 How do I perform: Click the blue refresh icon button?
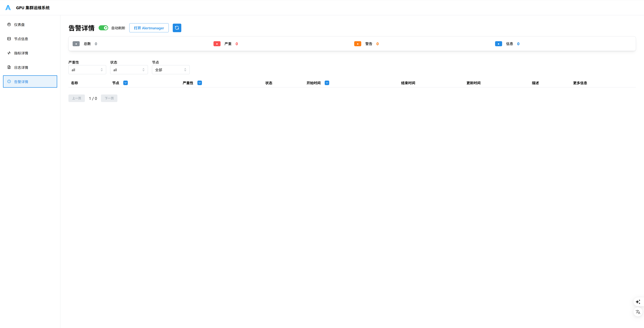[177, 28]
